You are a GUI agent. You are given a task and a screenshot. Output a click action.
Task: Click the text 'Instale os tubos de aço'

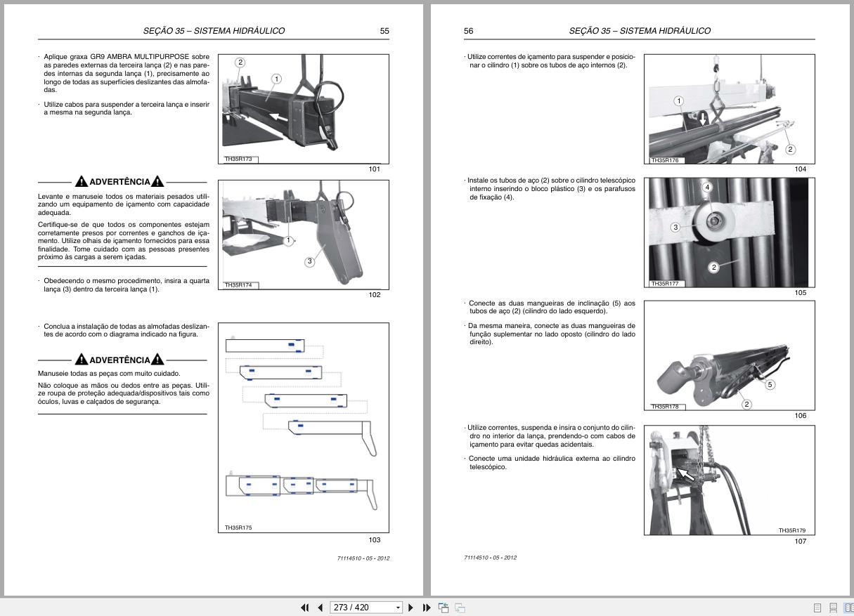coord(550,189)
